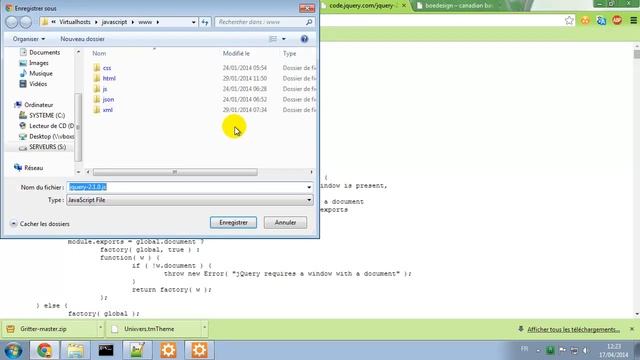Select Ordinateur in the navigation pane
The height and width of the screenshot is (360, 640).
[x=38, y=105]
